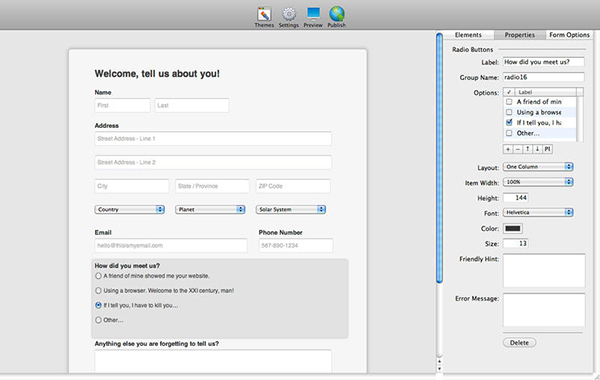Move option down with the down arrow
Viewport: 600px width, 380px height.
(537, 149)
